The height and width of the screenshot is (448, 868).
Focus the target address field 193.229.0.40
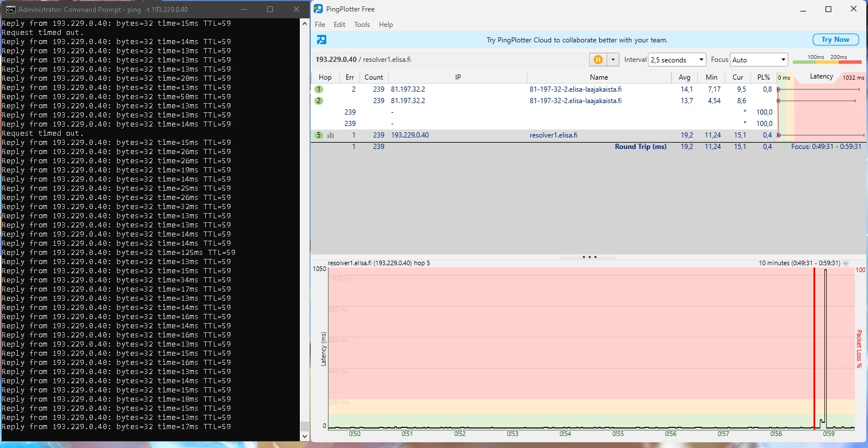pos(449,60)
